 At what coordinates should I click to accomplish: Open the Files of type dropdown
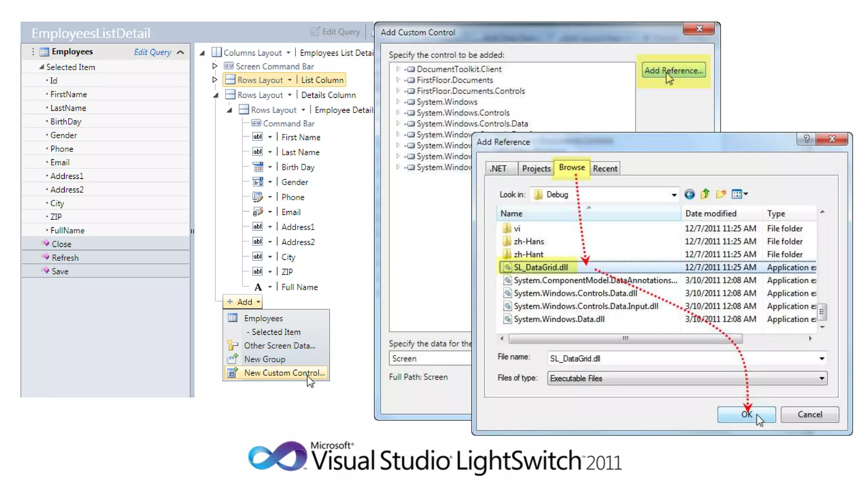click(821, 378)
